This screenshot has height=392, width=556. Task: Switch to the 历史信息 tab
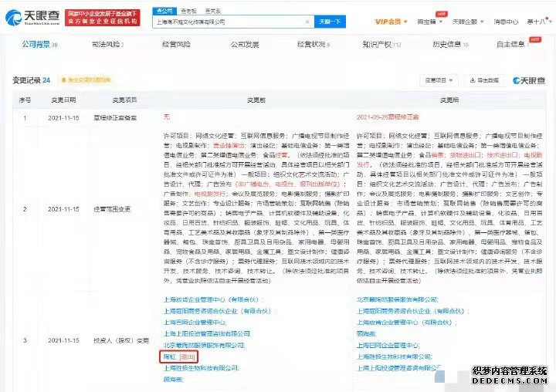point(450,44)
